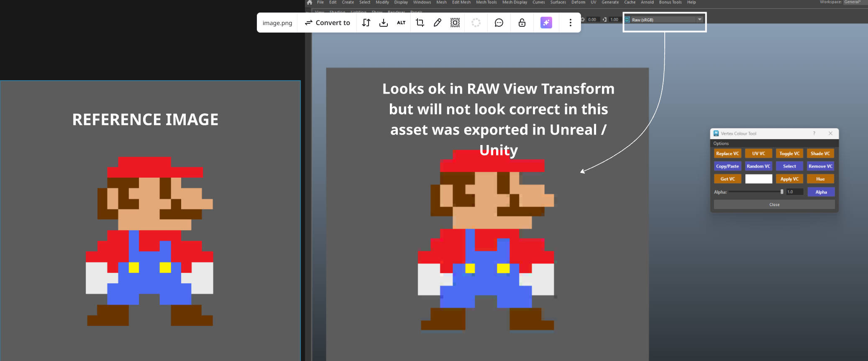
Task: Open the Cache menu
Action: (630, 2)
